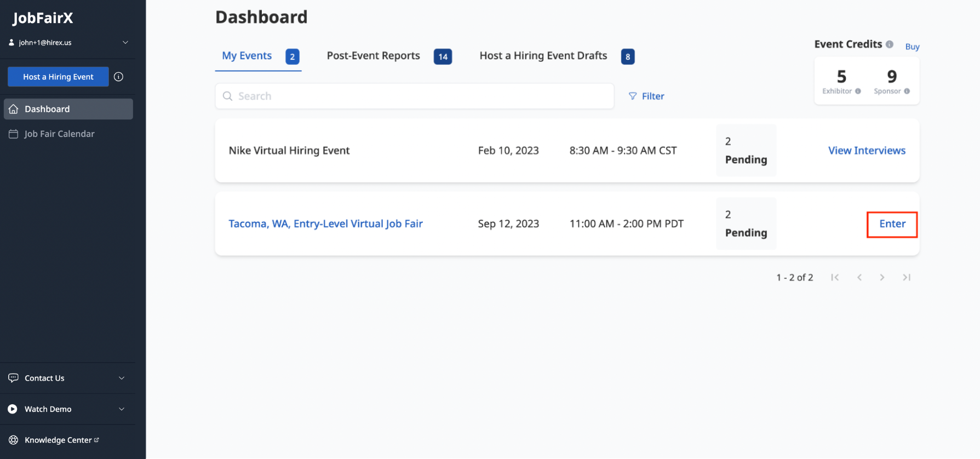980x459 pixels.
Task: Click the Watch Demo play icon
Action: [13, 409]
